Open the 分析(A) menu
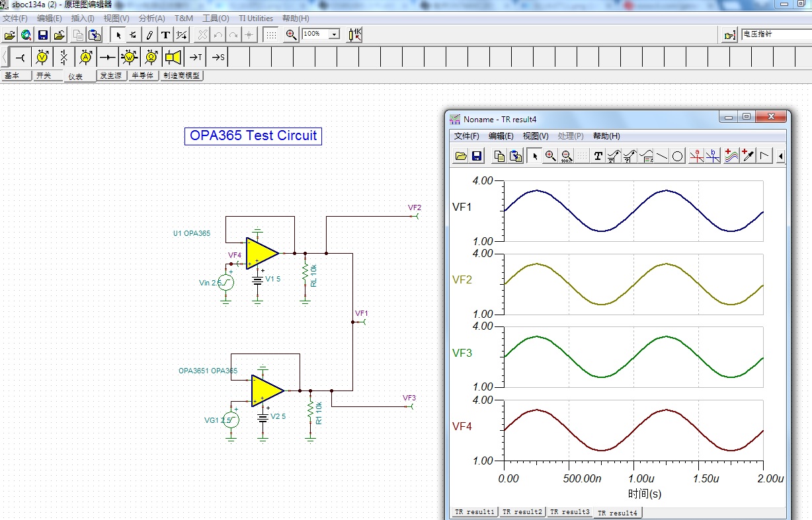Viewport: 812px width, 520px height. 151,19
